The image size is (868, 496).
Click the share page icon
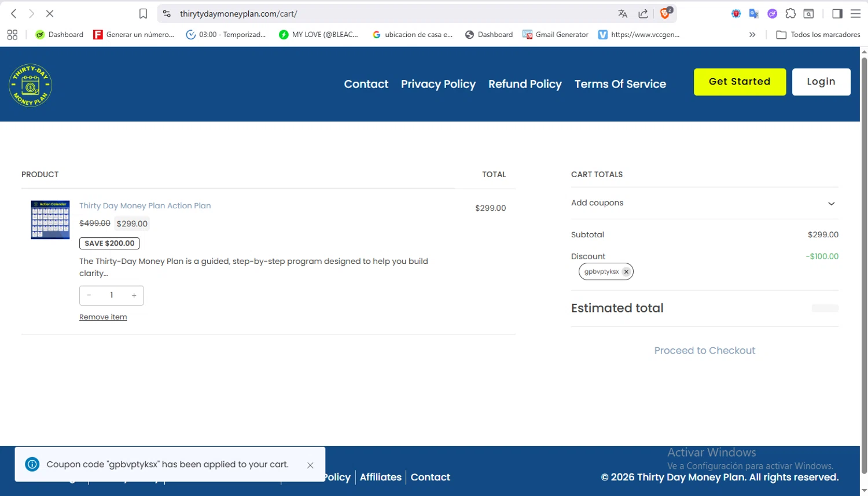point(643,13)
